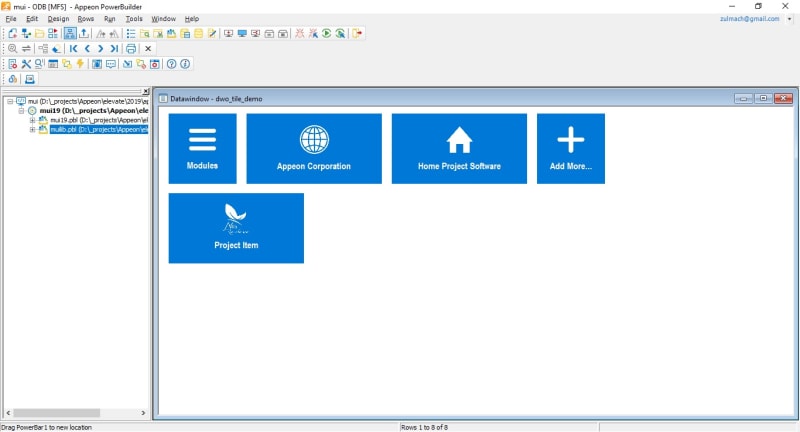The image size is (800, 432).
Task: Expand the mui19.pbl library node
Action: tap(32, 120)
